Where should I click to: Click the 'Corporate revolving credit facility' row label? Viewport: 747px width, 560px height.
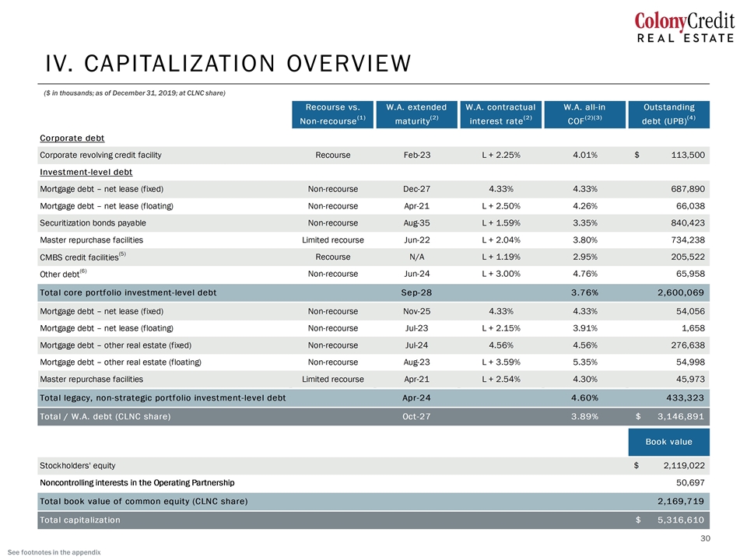point(100,156)
